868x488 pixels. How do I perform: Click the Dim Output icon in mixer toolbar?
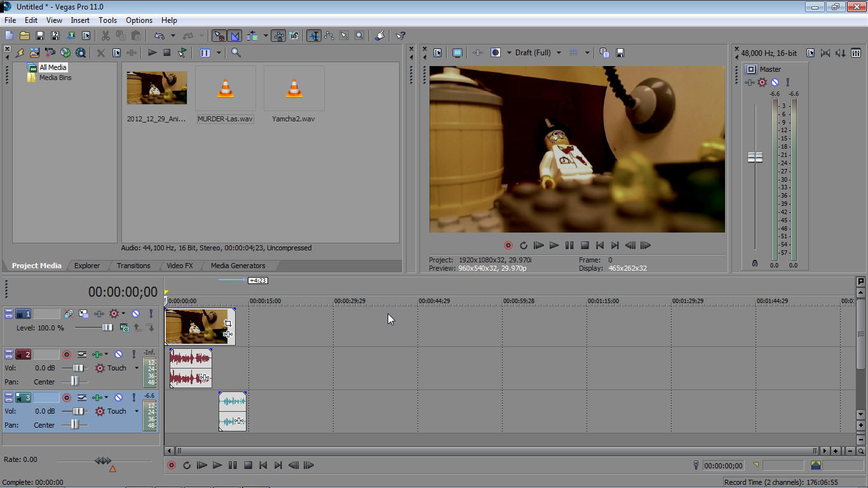tap(841, 53)
